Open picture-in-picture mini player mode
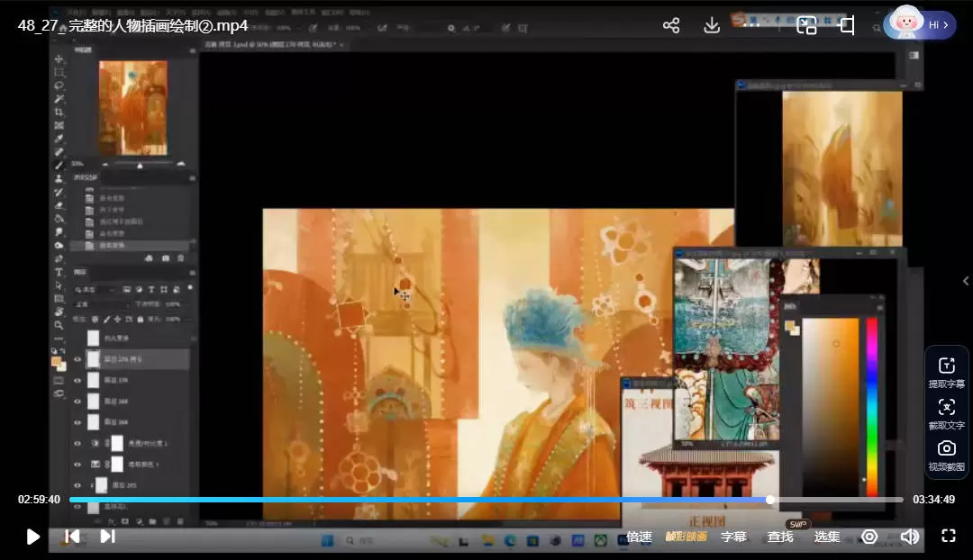 [806, 25]
